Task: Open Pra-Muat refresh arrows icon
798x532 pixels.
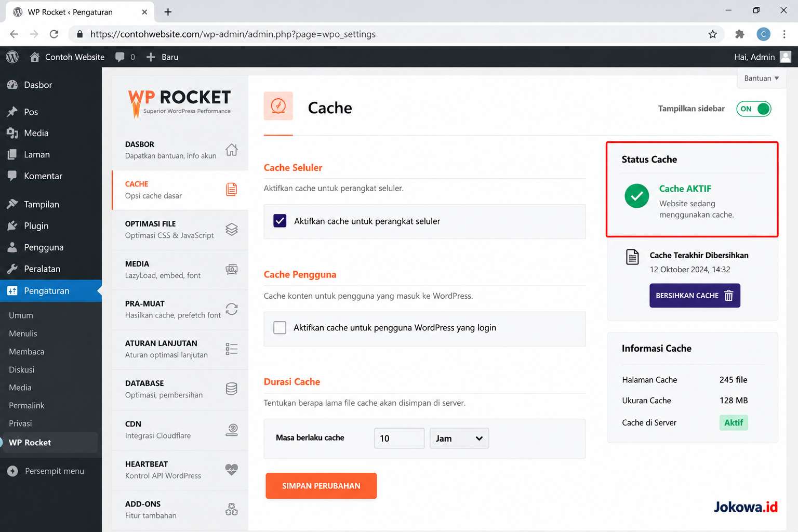Action: pos(232,309)
